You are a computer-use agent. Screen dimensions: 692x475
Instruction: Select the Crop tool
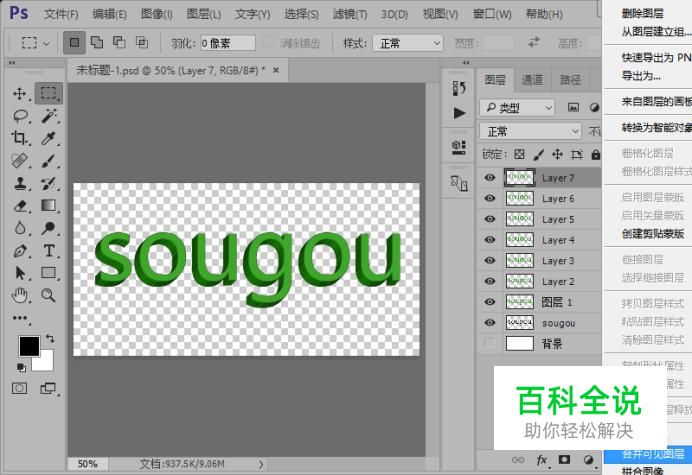[x=19, y=138]
